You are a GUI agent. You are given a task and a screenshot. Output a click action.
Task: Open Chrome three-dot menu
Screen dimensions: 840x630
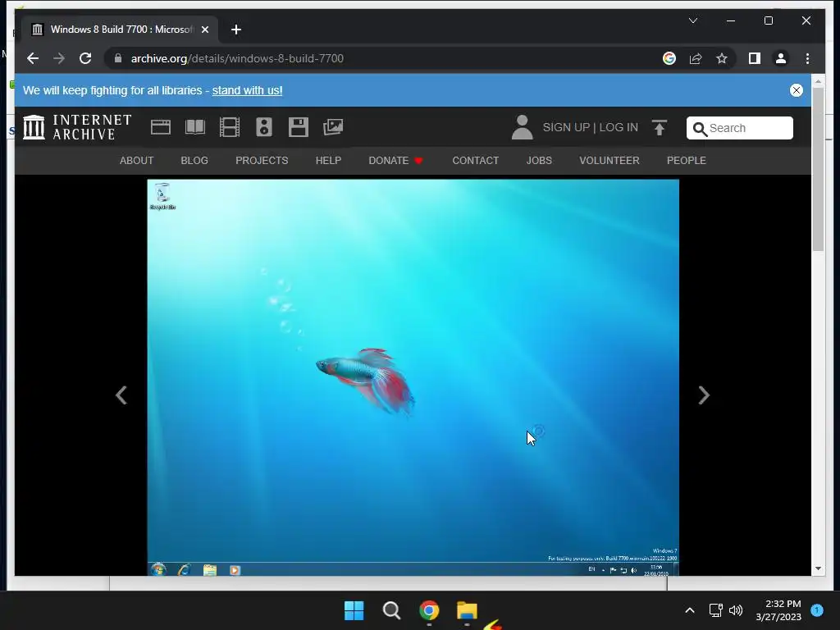tap(807, 58)
